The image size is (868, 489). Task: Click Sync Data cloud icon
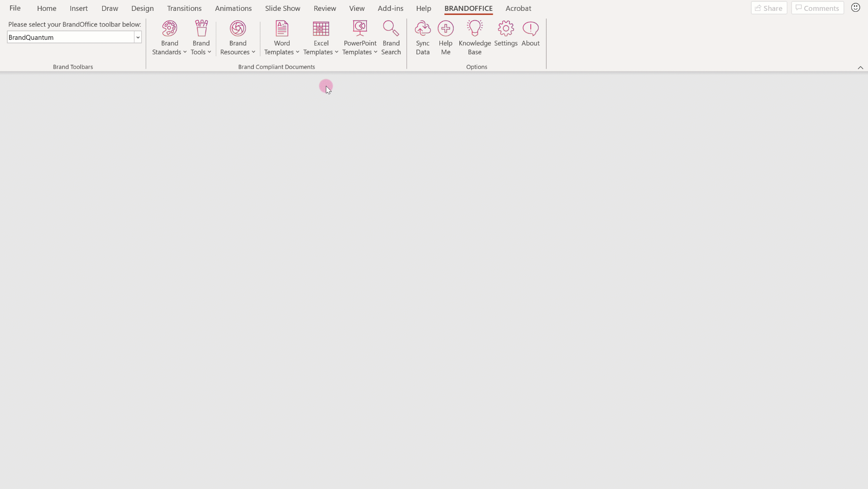423,29
